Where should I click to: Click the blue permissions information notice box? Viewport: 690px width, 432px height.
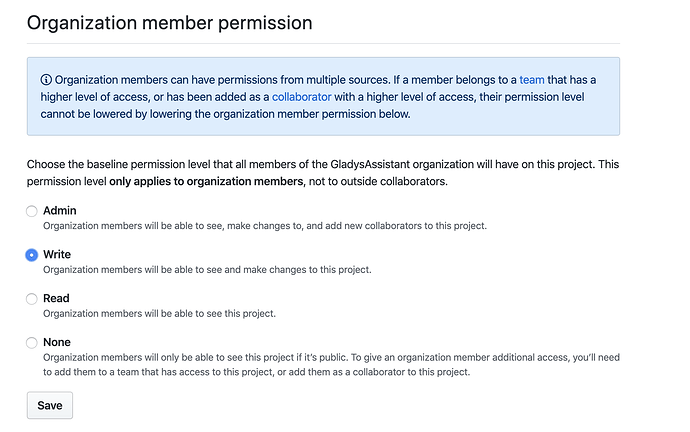pyautogui.click(x=323, y=96)
